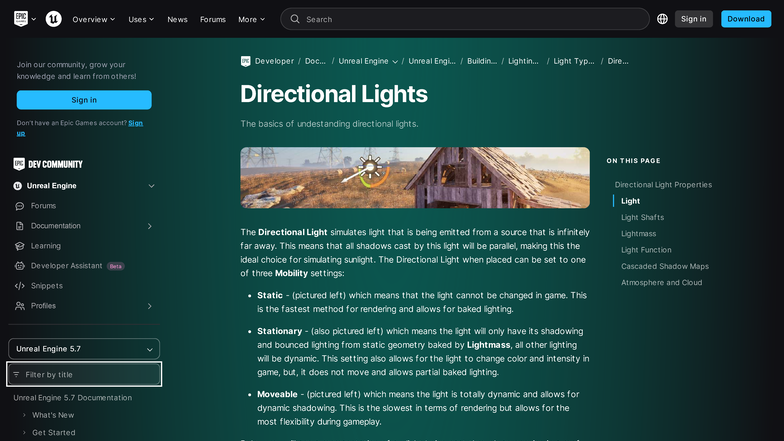Screen dimensions: 784x441
Task: Jump to Cascaded Shadow Maps section
Action: (x=664, y=266)
